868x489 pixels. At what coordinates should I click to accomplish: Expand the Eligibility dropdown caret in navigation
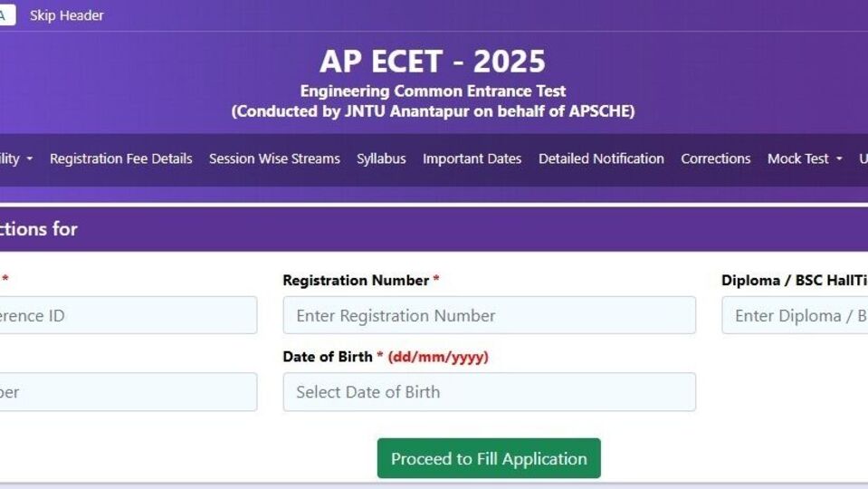[29, 159]
